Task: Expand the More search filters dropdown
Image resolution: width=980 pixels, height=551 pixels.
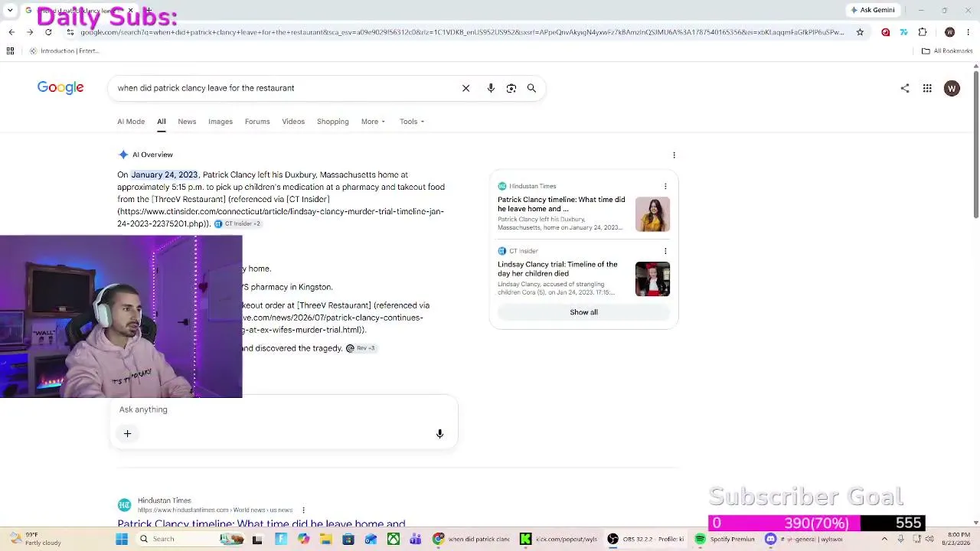Action: point(373,122)
